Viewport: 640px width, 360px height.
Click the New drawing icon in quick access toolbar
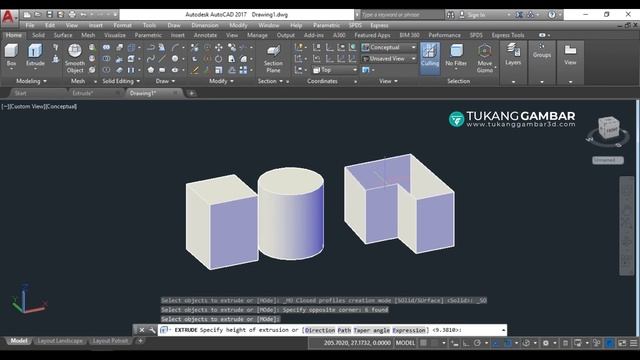coord(27,15)
